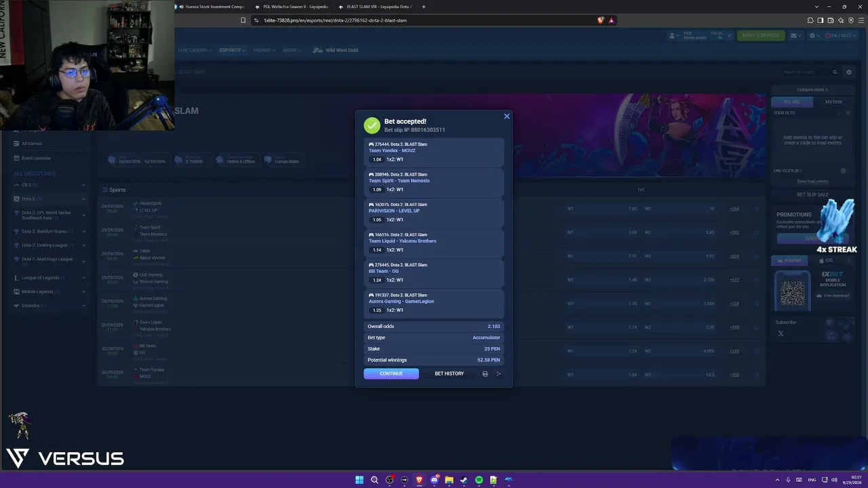Open the Wild West Gold promo link
Screen dimensions: 868x488
click(x=336, y=50)
